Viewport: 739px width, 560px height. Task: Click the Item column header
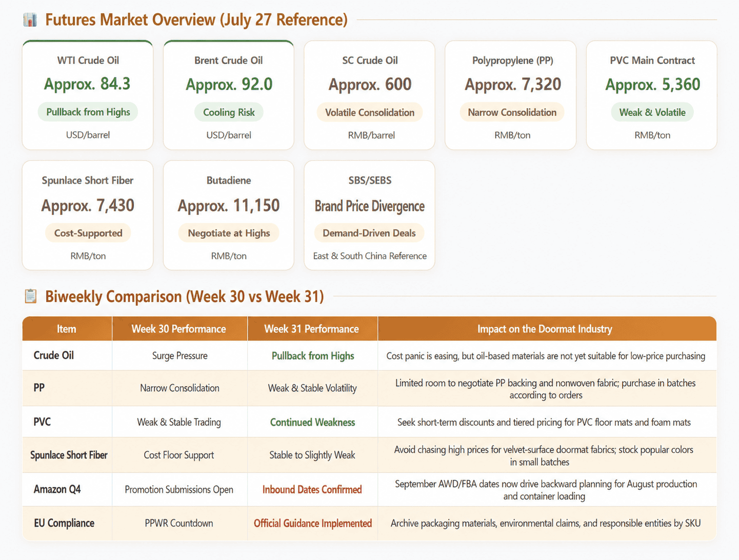(67, 329)
